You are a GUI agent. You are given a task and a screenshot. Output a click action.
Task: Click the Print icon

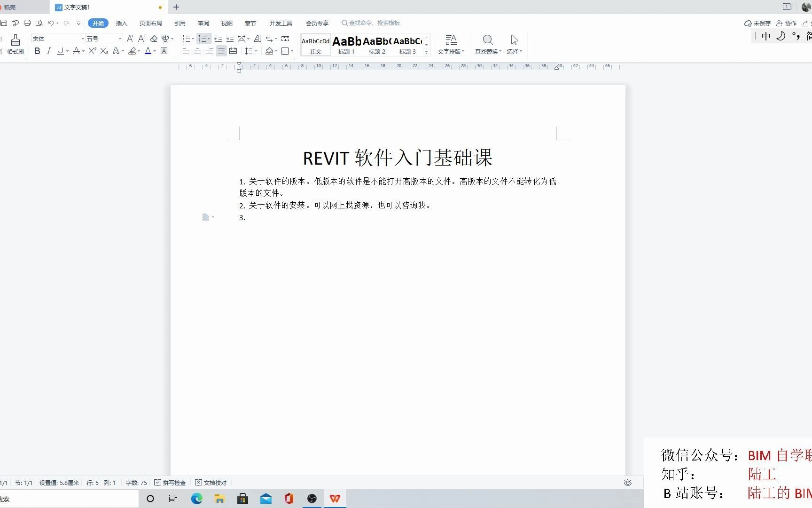click(x=27, y=23)
